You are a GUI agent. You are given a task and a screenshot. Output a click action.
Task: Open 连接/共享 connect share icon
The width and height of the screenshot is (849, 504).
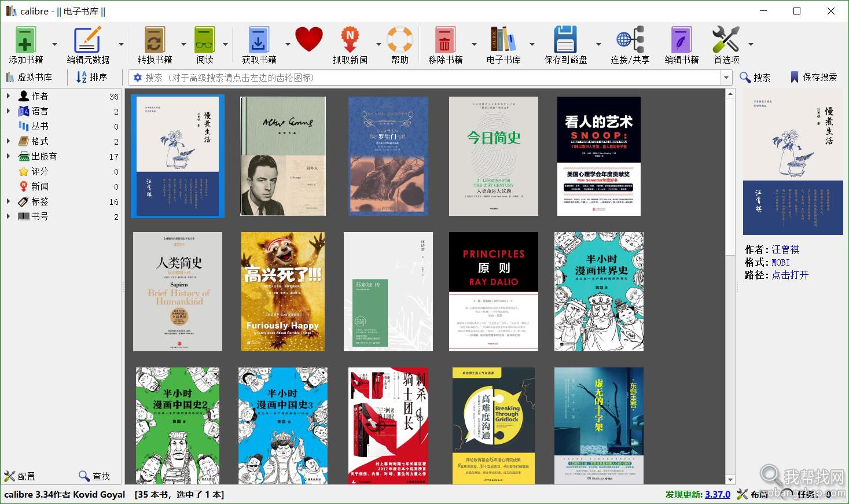click(630, 40)
